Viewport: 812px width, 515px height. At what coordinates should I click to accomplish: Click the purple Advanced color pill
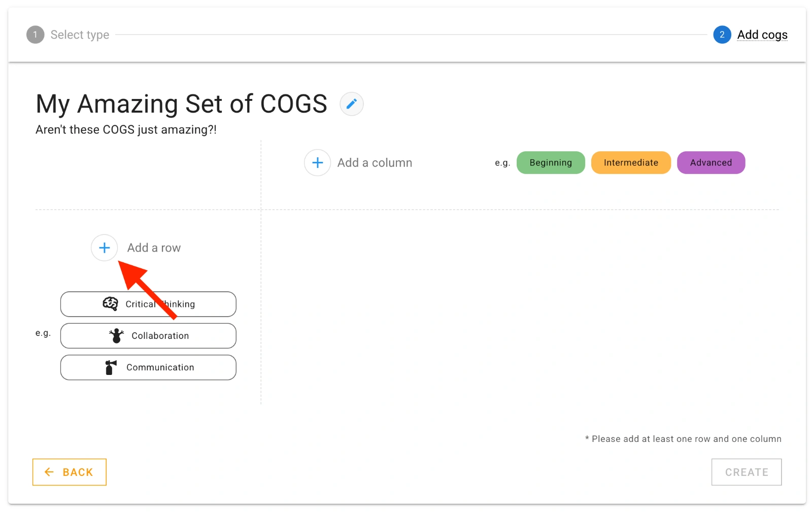click(x=710, y=162)
